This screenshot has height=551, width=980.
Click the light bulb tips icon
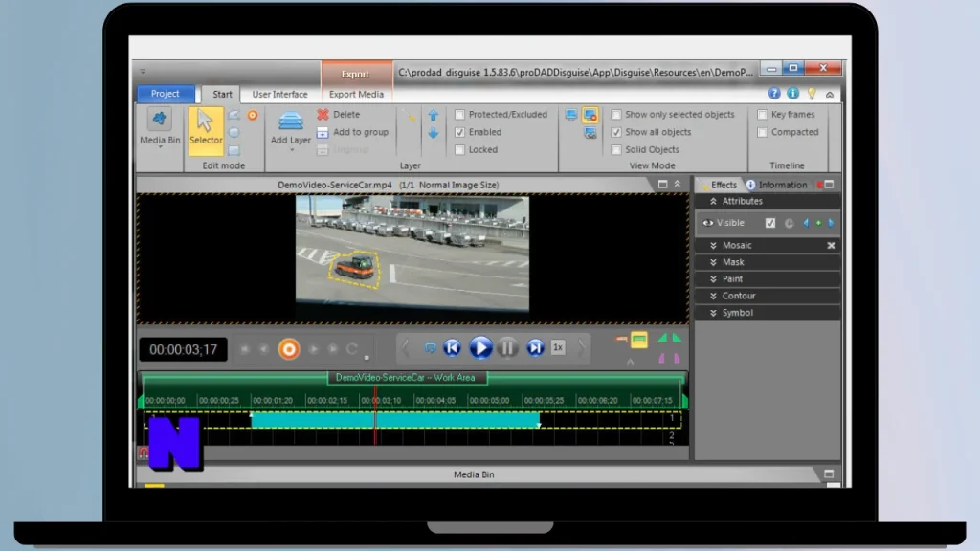812,93
